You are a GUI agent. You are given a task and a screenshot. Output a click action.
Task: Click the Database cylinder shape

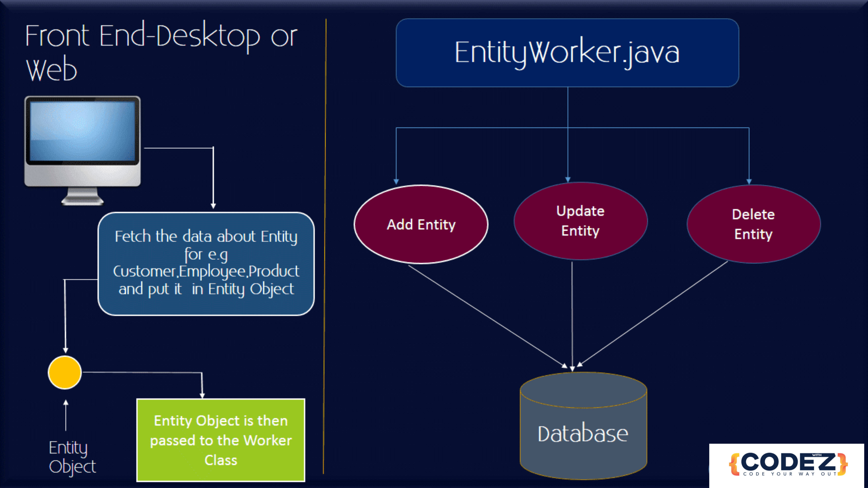[583, 426]
